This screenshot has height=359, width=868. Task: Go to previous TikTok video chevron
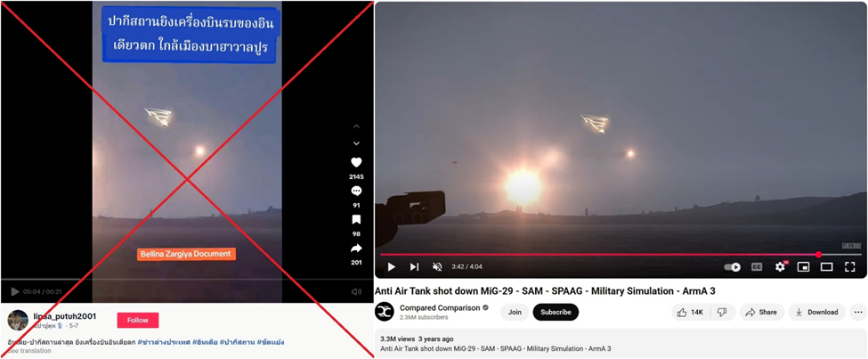click(356, 126)
